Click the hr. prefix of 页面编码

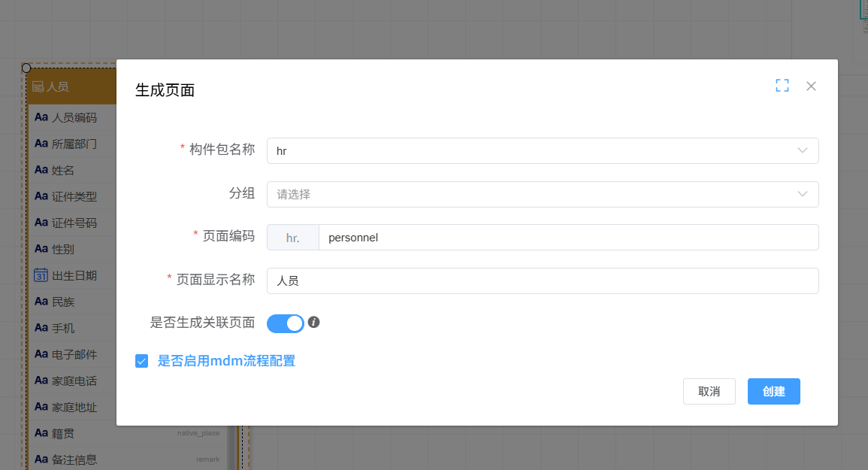point(293,237)
